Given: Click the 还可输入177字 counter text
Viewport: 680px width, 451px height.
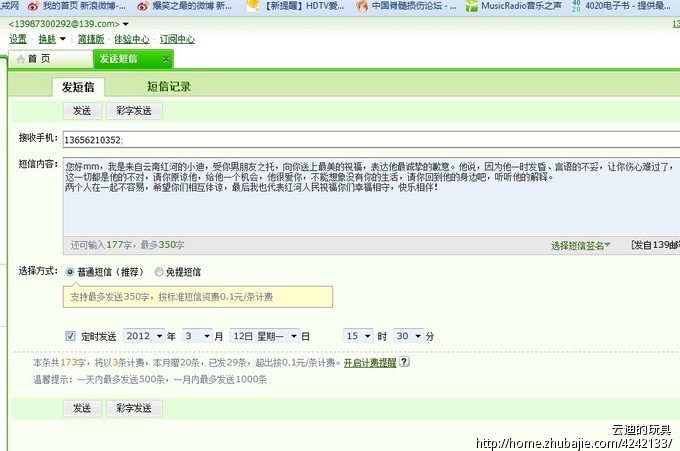Looking at the screenshot, I should click(x=128, y=245).
